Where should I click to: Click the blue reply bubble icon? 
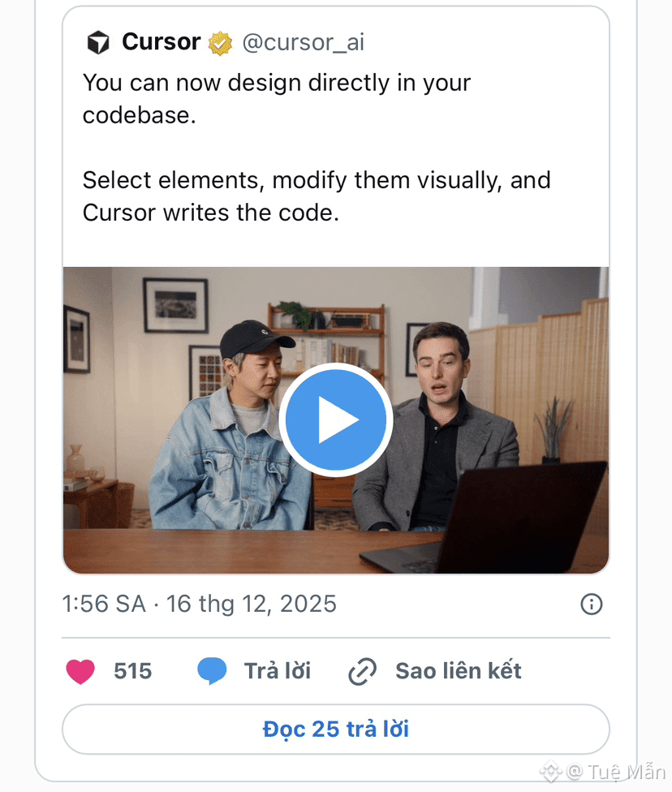tap(212, 671)
